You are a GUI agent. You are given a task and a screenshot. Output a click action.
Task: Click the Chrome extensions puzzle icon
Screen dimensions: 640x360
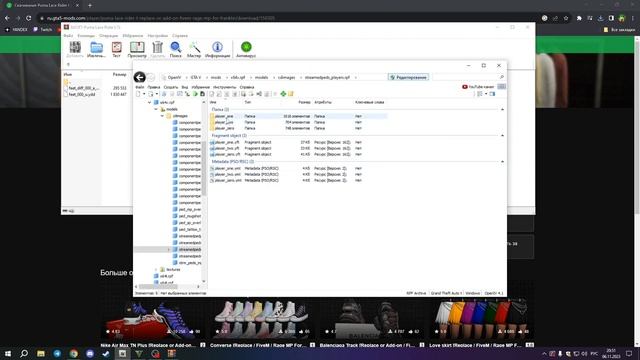[x=579, y=18]
